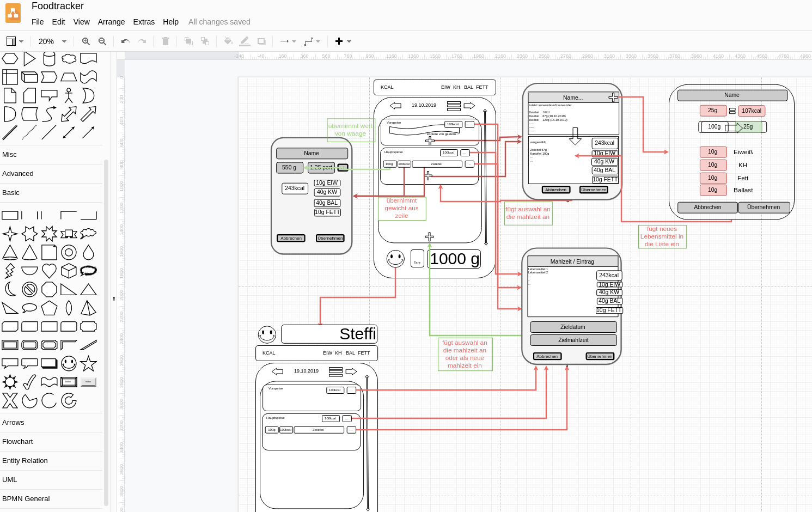Click the fill color bucket icon

(x=228, y=41)
